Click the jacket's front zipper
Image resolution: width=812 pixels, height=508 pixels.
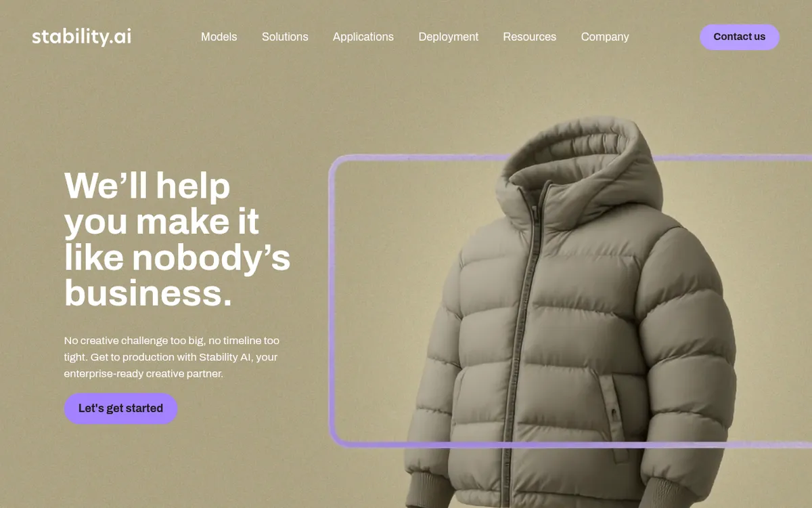pyautogui.click(x=520, y=345)
